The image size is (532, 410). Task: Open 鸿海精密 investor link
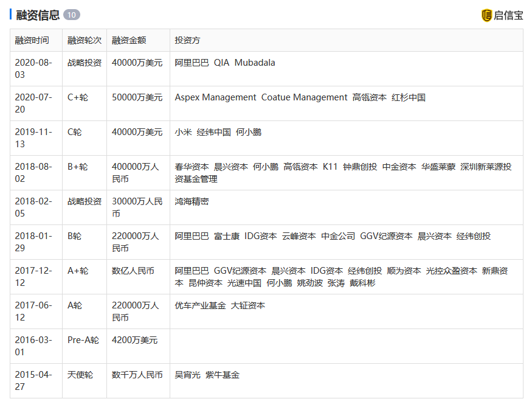pos(192,201)
